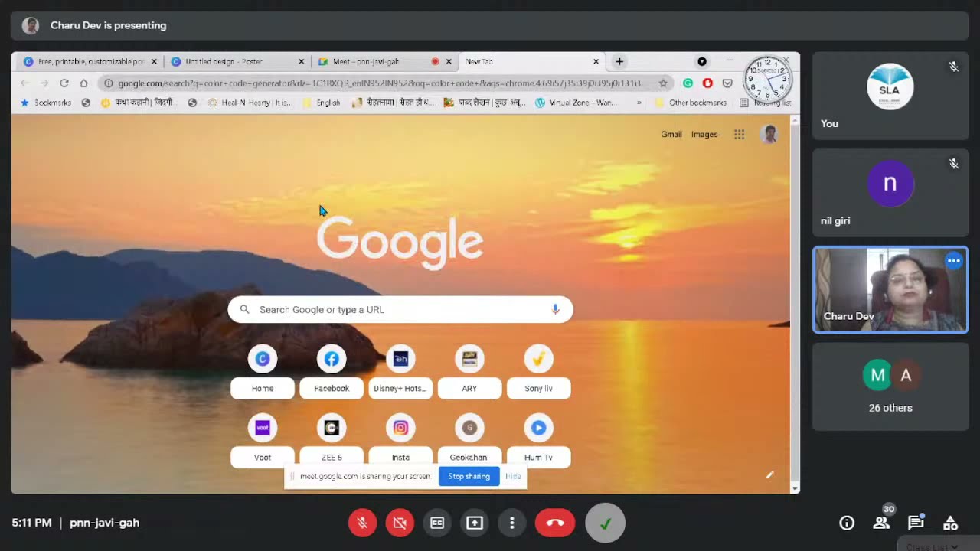Close the Meet - pnn-javi-gah tab

[449, 61]
